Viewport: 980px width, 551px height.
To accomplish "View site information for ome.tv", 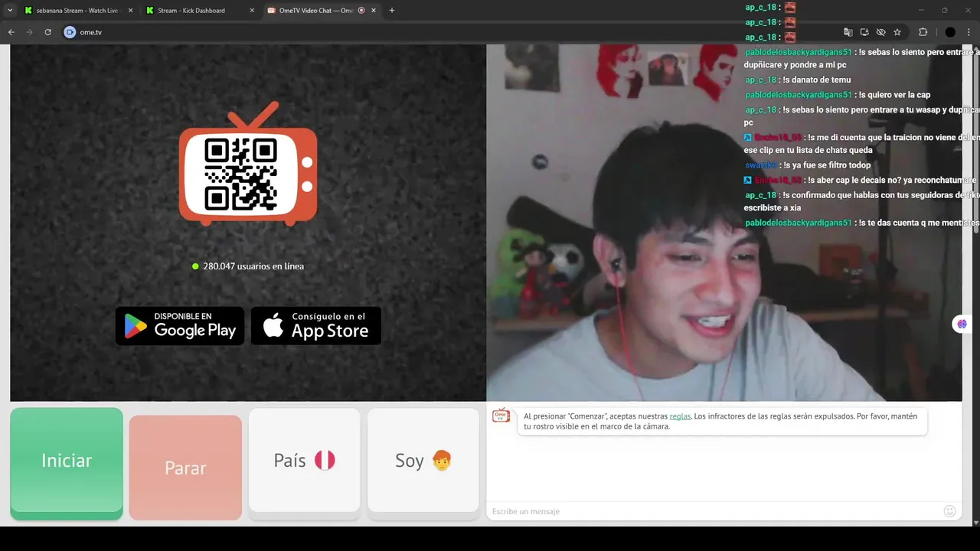I will point(70,32).
